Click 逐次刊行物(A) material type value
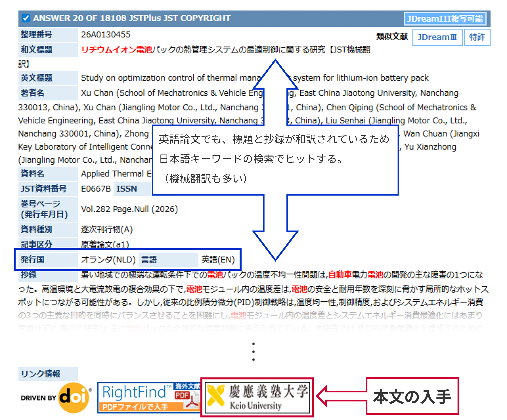 click(x=107, y=229)
